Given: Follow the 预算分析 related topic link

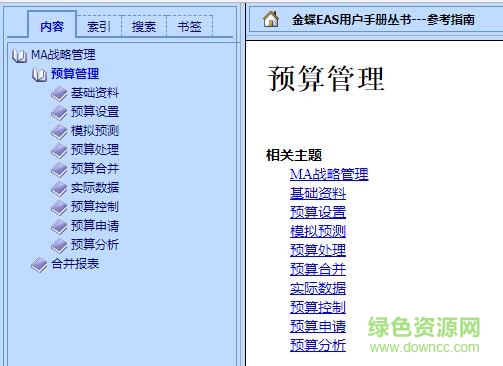Looking at the screenshot, I should click(x=318, y=345).
